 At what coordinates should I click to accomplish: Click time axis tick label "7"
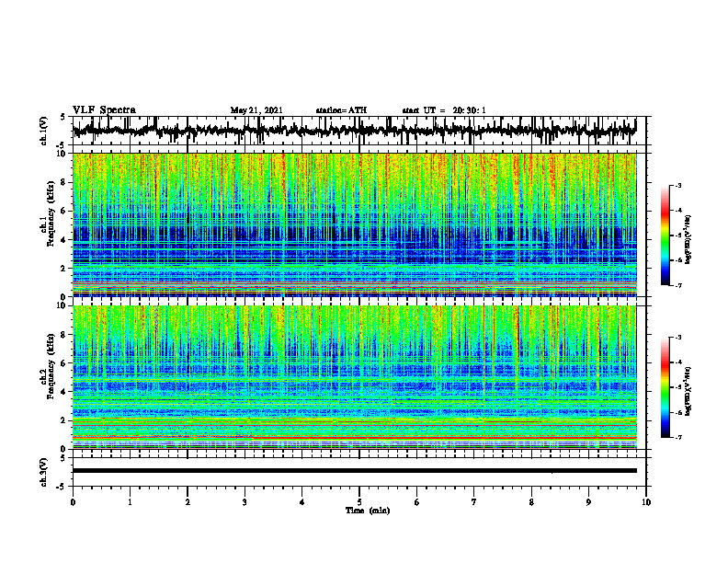coord(474,502)
